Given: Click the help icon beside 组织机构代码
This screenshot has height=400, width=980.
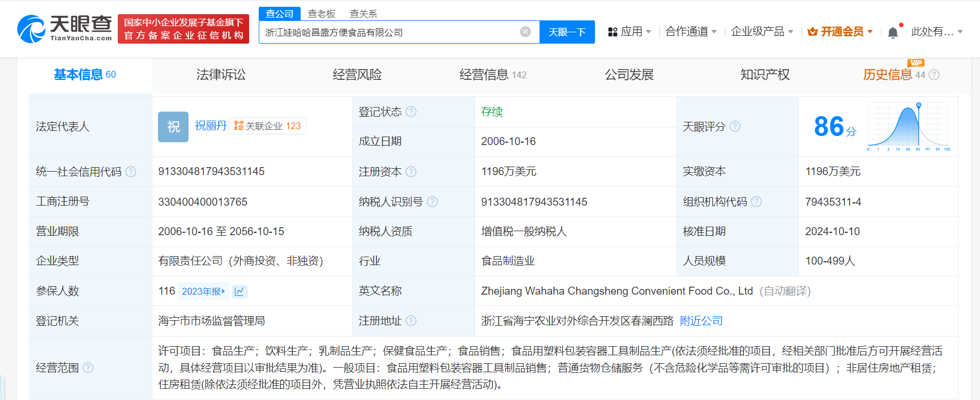Looking at the screenshot, I should pyautogui.click(x=756, y=202).
